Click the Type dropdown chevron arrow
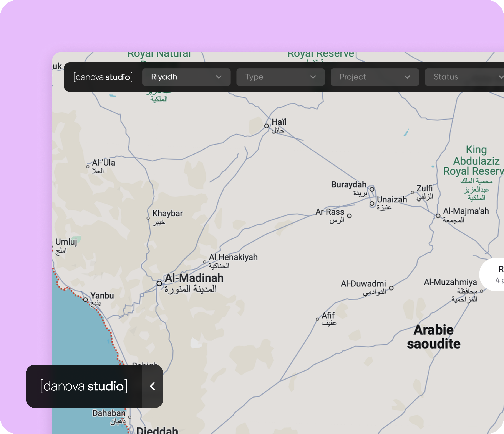The image size is (504, 434). pyautogui.click(x=313, y=77)
